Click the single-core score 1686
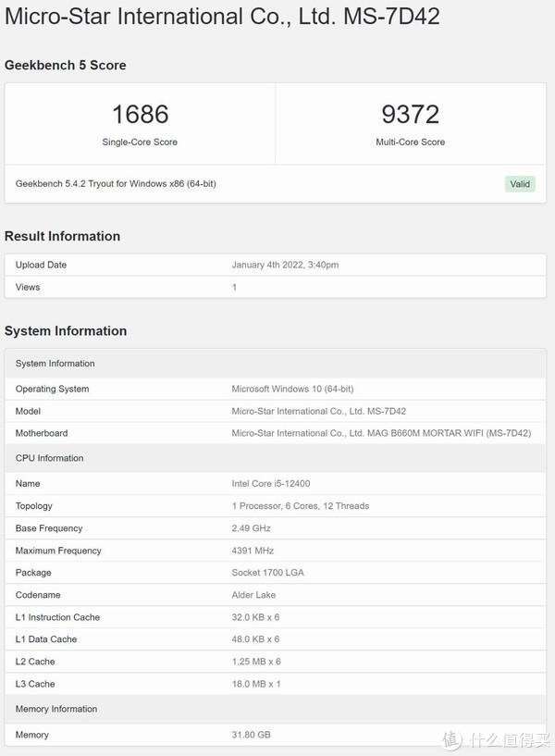 tap(141, 114)
